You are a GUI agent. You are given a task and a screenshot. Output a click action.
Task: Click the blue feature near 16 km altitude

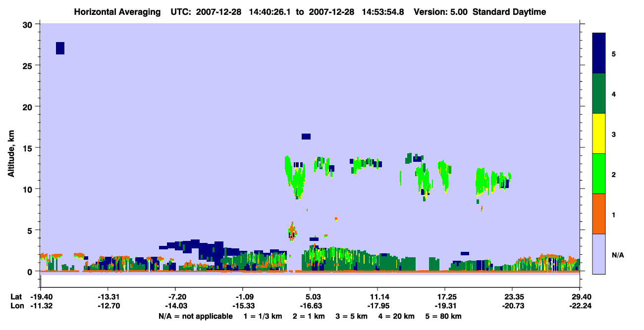click(x=306, y=137)
